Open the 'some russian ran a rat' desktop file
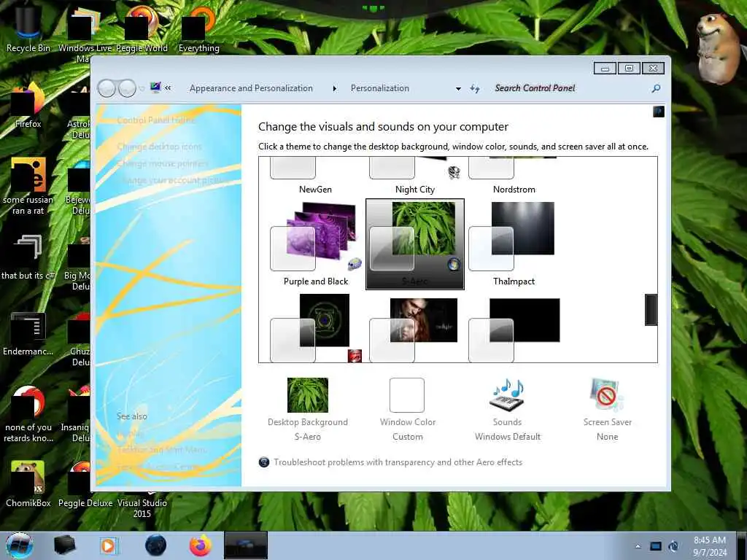Screen dimensions: 747x560 [x=28, y=186]
